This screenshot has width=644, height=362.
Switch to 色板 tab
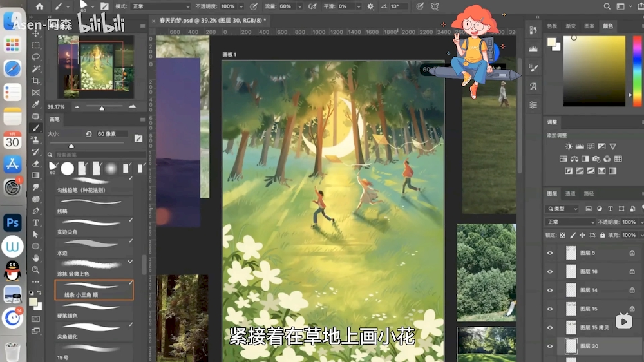coord(552,26)
